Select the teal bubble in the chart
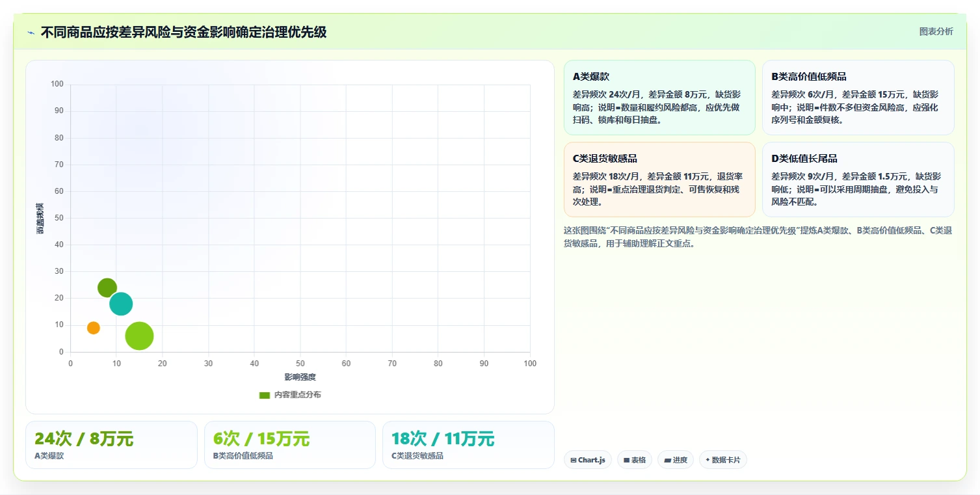980x495 pixels. tap(121, 304)
